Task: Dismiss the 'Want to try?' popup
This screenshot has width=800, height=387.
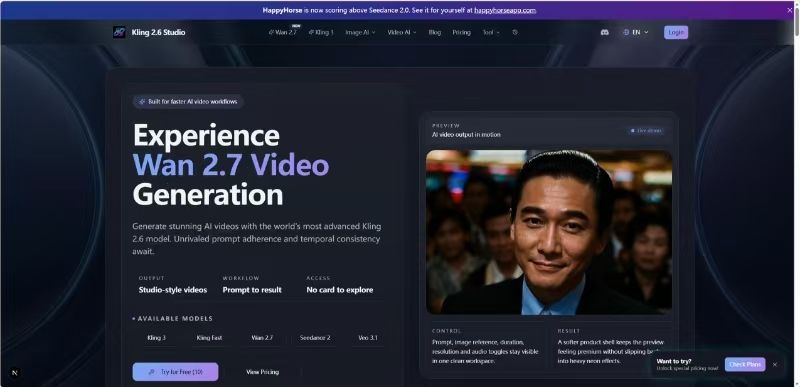Action: [775, 365]
